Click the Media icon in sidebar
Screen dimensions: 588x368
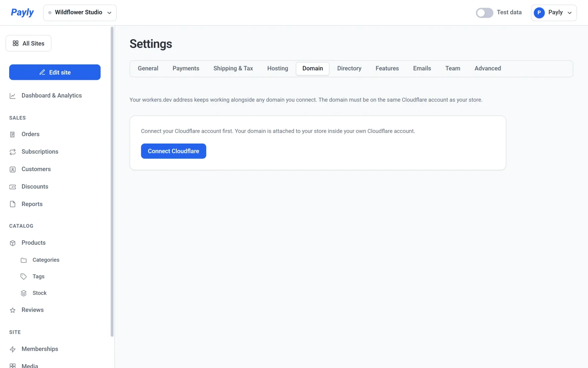tap(12, 366)
